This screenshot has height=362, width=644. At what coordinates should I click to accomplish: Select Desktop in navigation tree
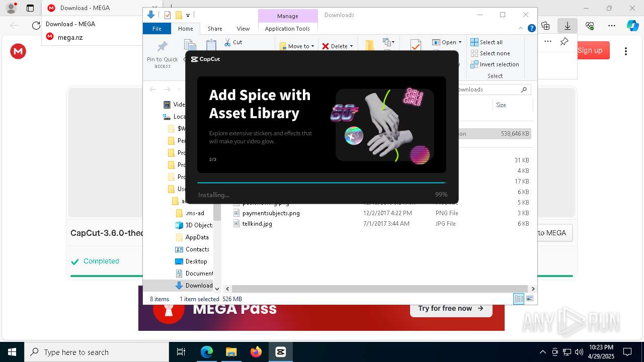pyautogui.click(x=196, y=261)
